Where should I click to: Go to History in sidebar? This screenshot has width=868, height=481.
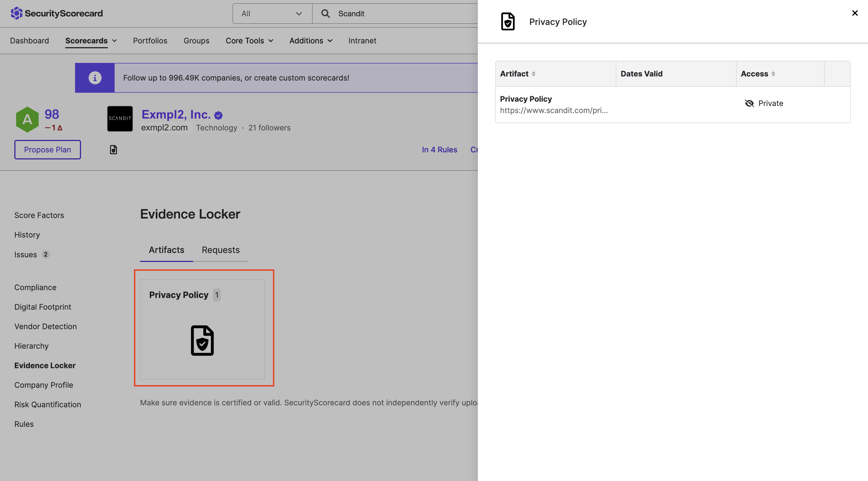tap(27, 235)
